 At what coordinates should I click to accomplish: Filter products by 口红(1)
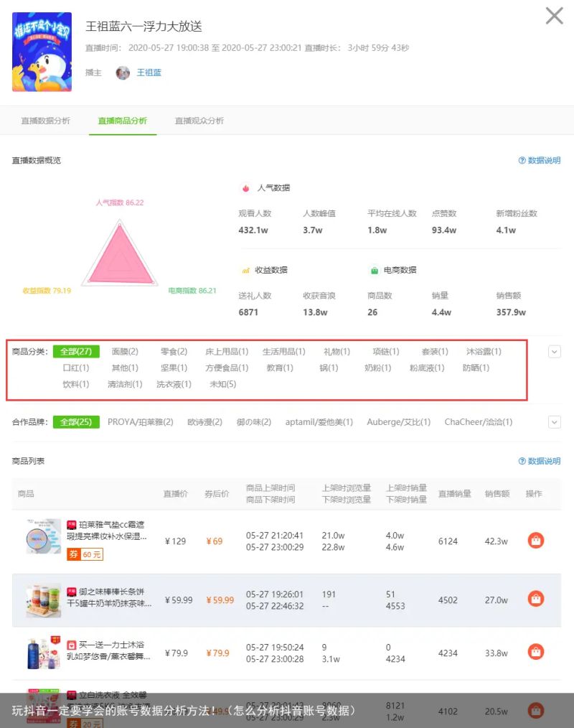(x=76, y=368)
